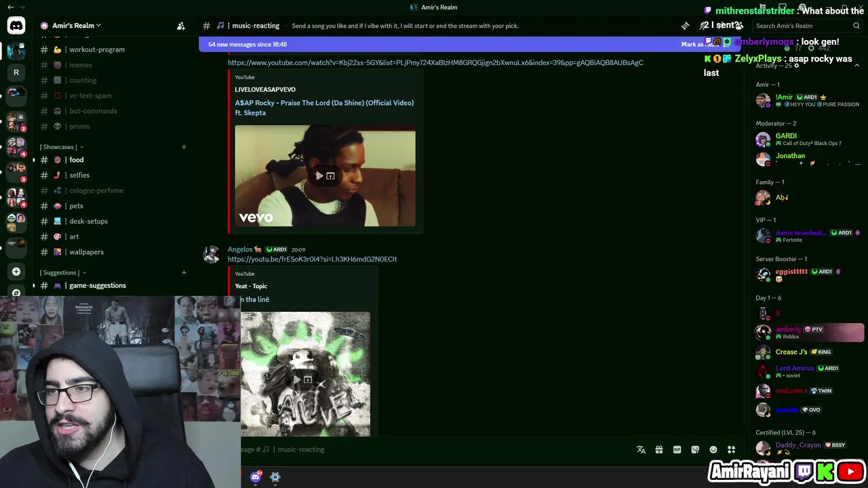
Task: Click the search magnifier icon
Action: pyautogui.click(x=856, y=26)
